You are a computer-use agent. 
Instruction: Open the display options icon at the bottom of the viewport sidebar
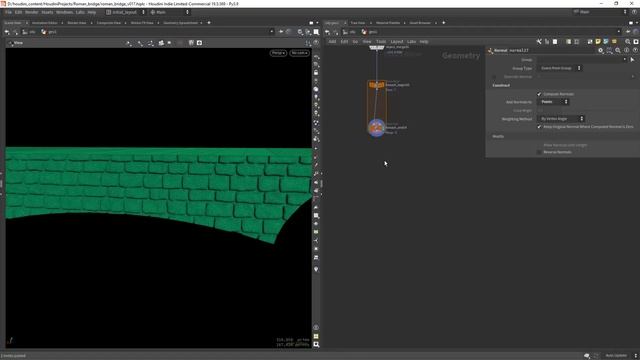click(316, 344)
